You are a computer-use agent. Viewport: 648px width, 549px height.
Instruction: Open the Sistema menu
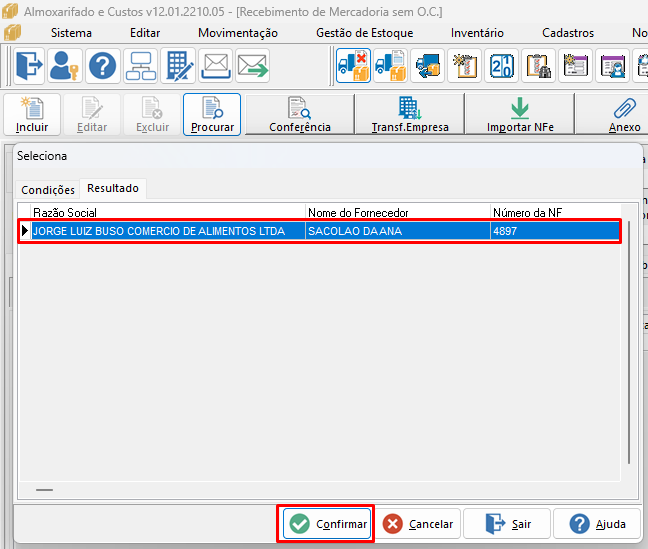click(71, 33)
